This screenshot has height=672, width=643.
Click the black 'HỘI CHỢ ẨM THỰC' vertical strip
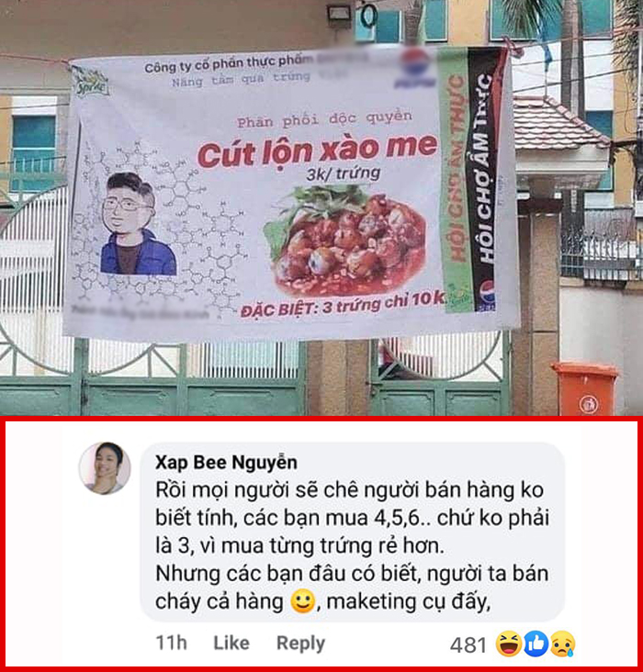click(485, 179)
